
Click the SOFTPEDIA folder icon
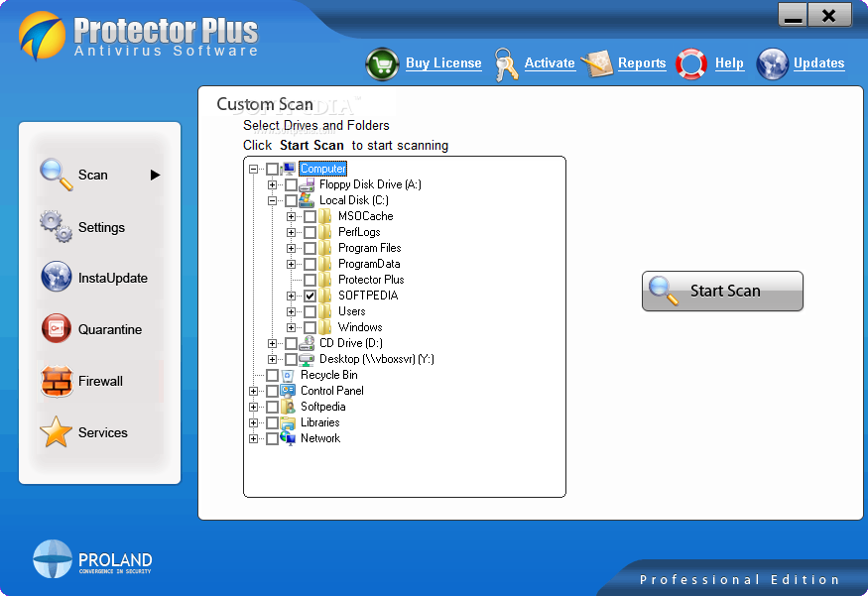(325, 296)
